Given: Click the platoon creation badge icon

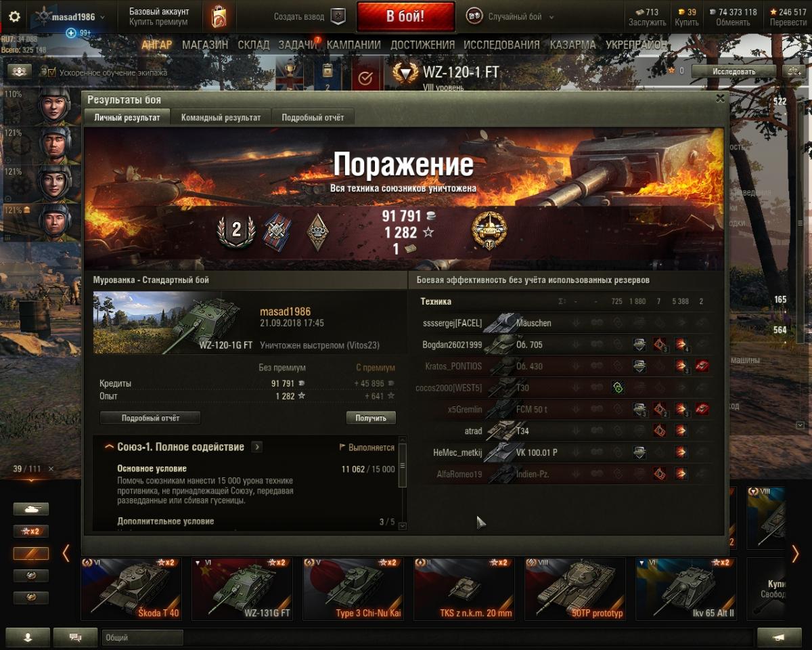Looking at the screenshot, I should pyautogui.click(x=338, y=17).
